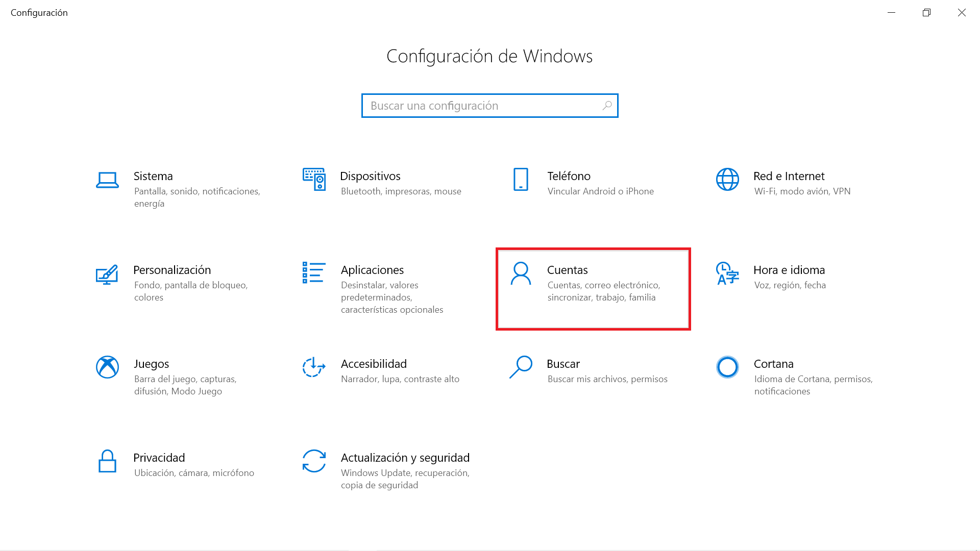
Task: Open the Dispositivos keyboard and speaker icon
Action: [314, 179]
